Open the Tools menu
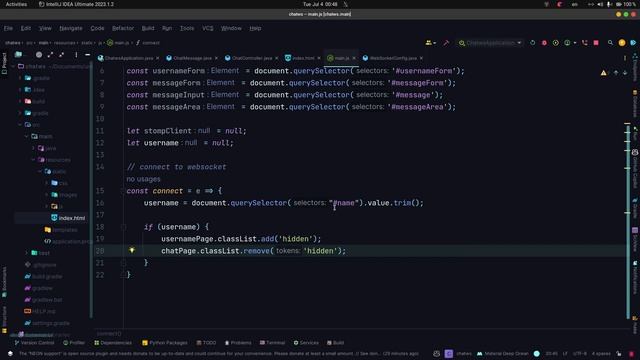This screenshot has height=360, width=640. tap(187, 28)
